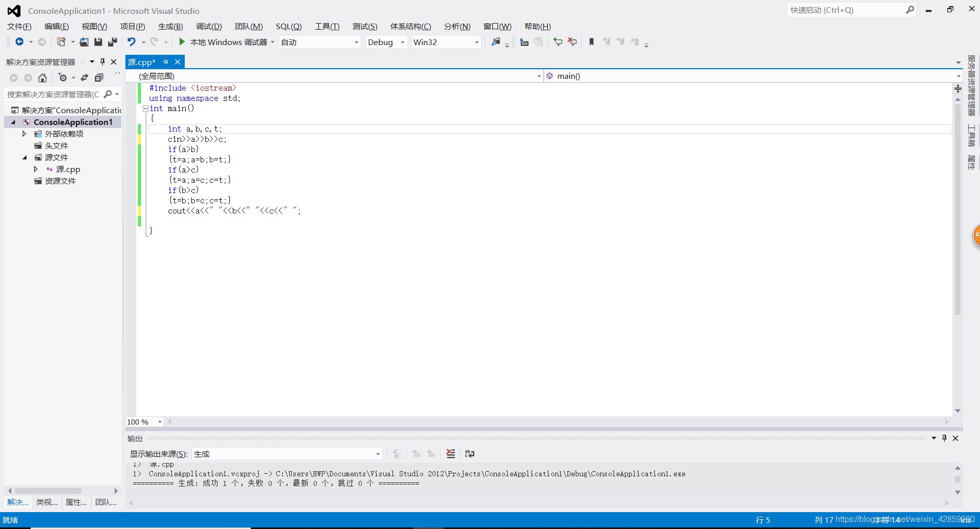The width and height of the screenshot is (980, 529).
Task: Click the quick launch search icon
Action: click(909, 10)
